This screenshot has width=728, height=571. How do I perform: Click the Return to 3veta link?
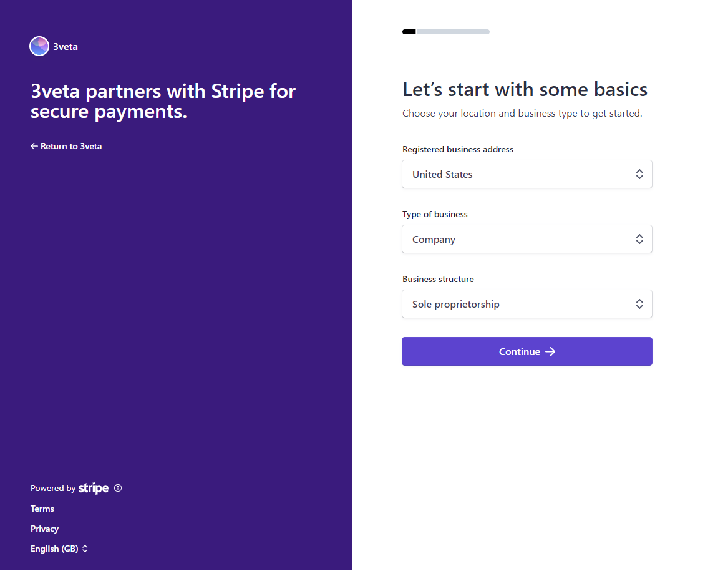click(70, 146)
